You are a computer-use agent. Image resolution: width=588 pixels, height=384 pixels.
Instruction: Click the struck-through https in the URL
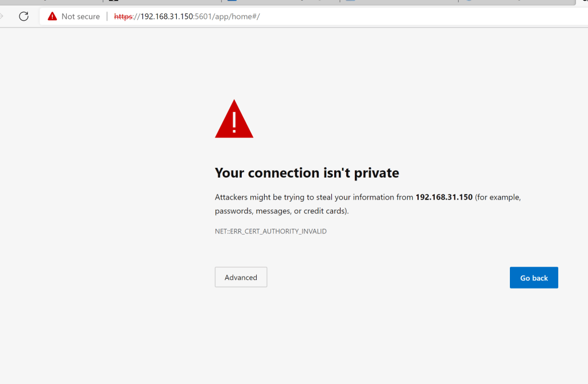tap(123, 17)
